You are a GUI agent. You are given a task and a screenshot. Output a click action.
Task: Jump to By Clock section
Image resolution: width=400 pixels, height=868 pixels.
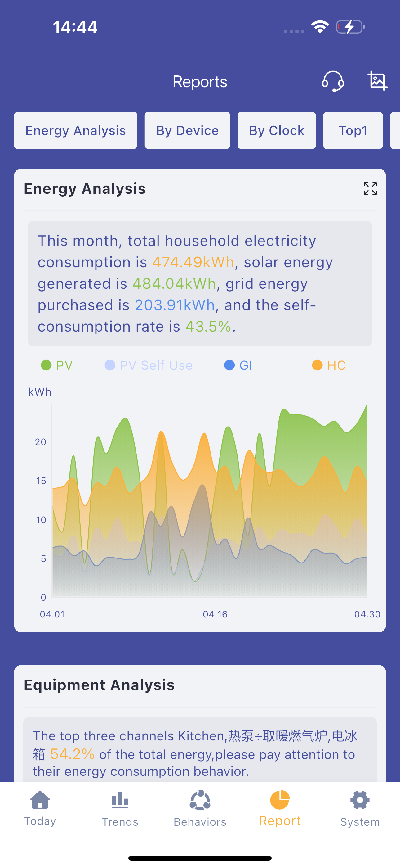(276, 130)
